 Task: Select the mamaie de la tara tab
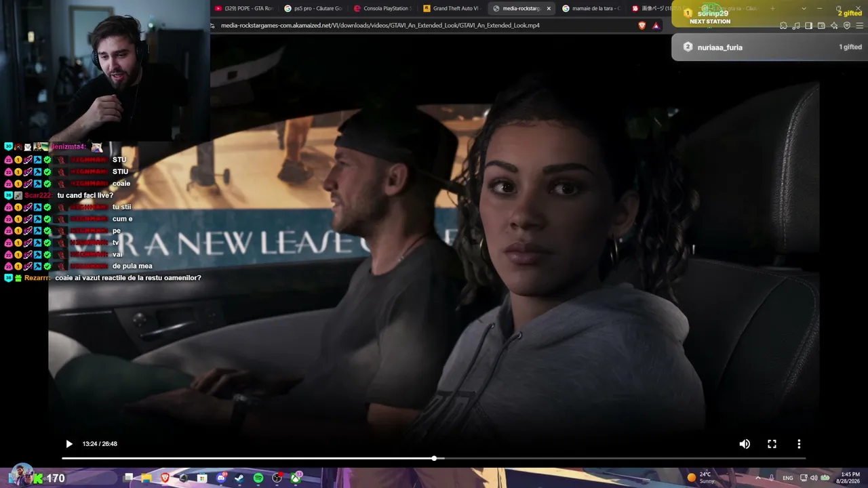pyautogui.click(x=590, y=8)
